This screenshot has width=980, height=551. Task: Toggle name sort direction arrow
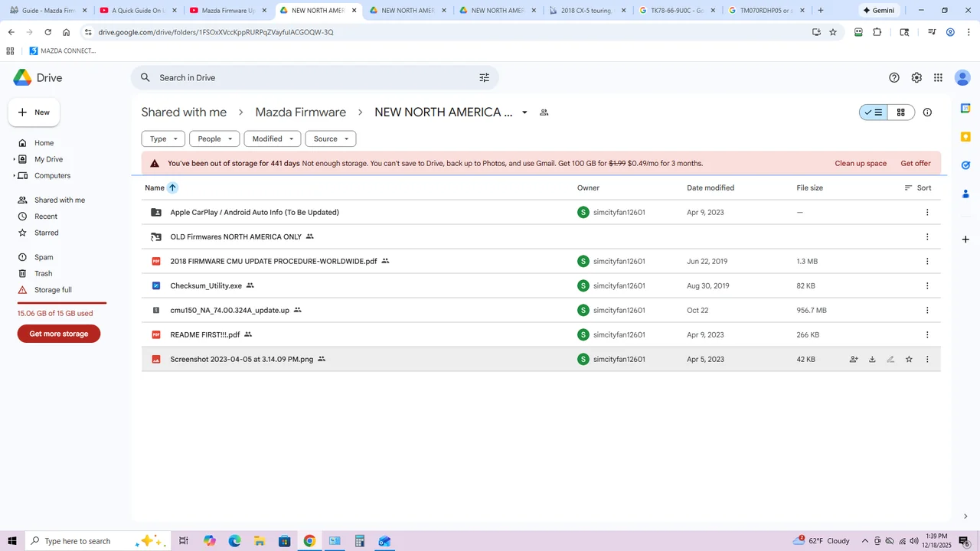pyautogui.click(x=172, y=187)
